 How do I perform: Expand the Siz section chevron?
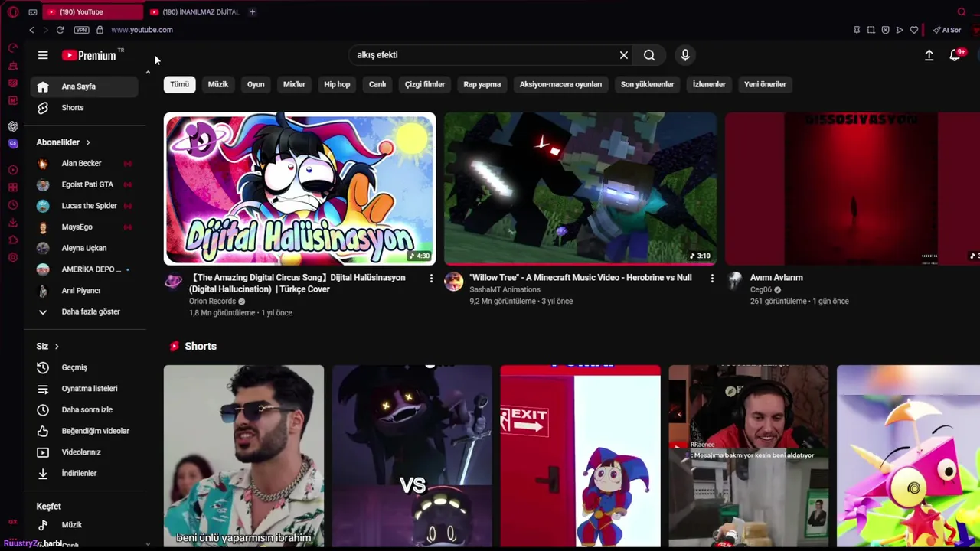pos(57,347)
